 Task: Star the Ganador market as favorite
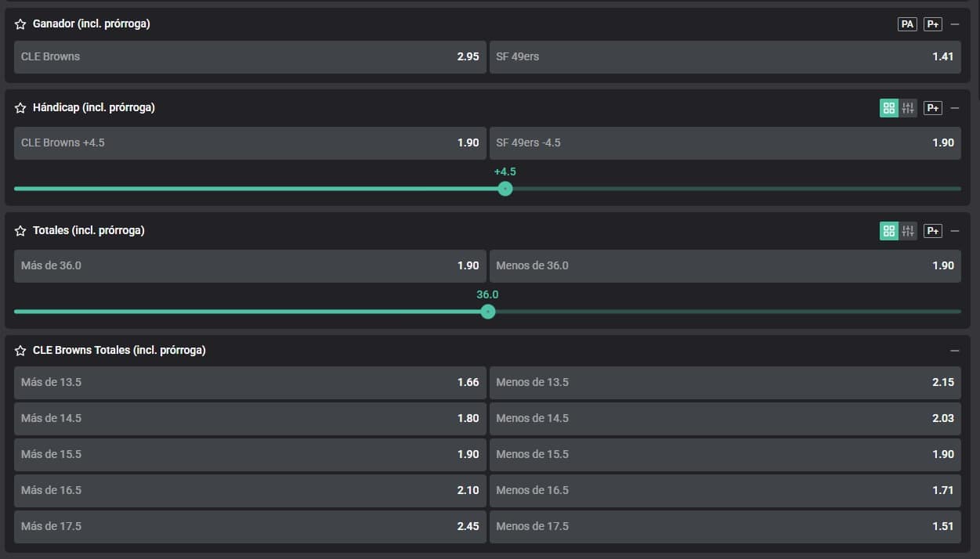[x=20, y=24]
